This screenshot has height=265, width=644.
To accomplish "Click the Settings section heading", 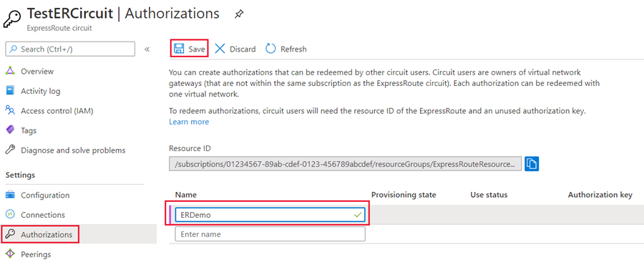I will click(x=20, y=175).
